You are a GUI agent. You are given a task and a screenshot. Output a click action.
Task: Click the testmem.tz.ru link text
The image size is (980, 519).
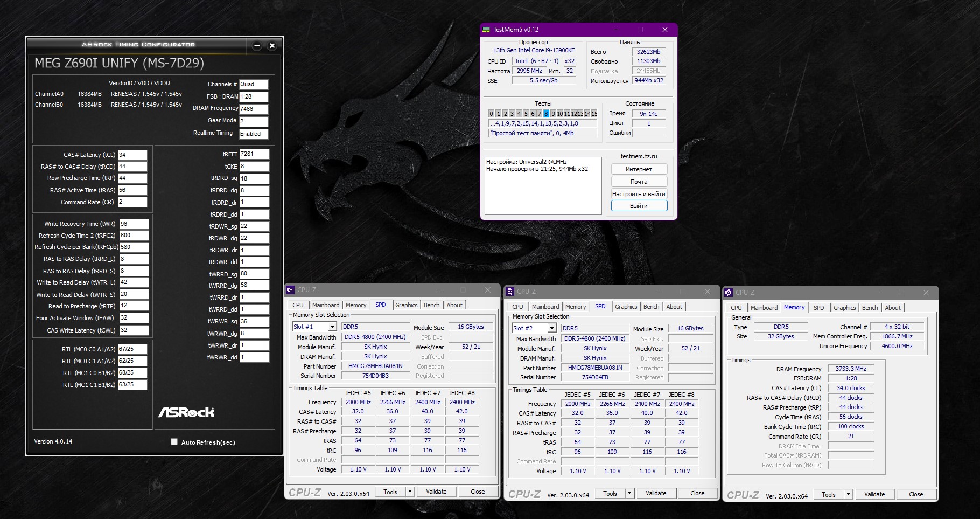point(639,156)
